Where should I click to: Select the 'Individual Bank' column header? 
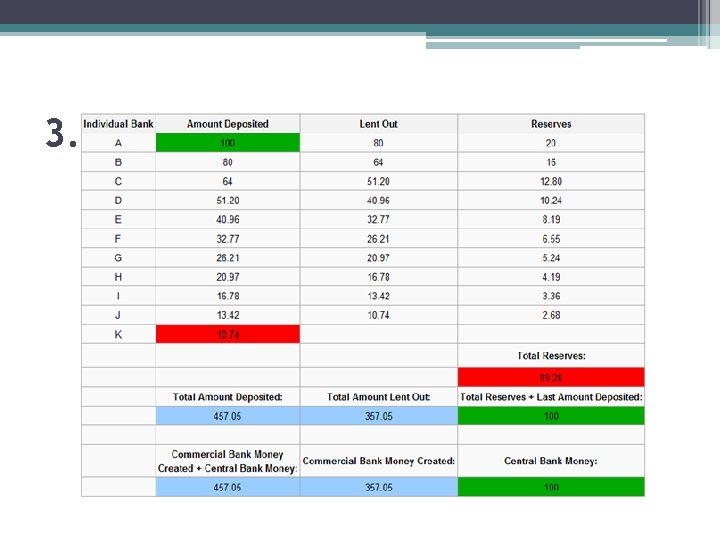pyautogui.click(x=118, y=124)
